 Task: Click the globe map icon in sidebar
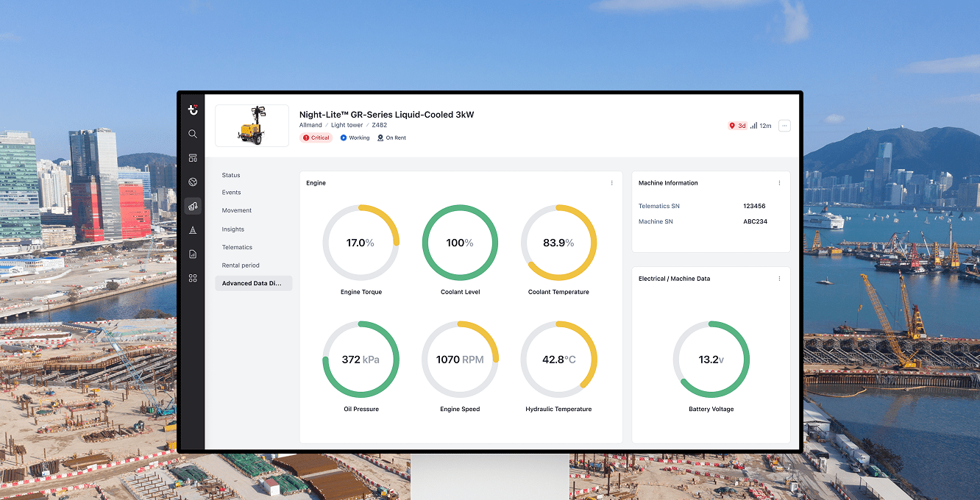pos(193,182)
